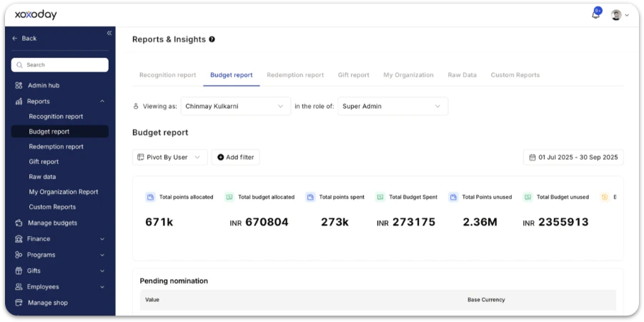Open Redemption report in sidebar

pos(56,147)
